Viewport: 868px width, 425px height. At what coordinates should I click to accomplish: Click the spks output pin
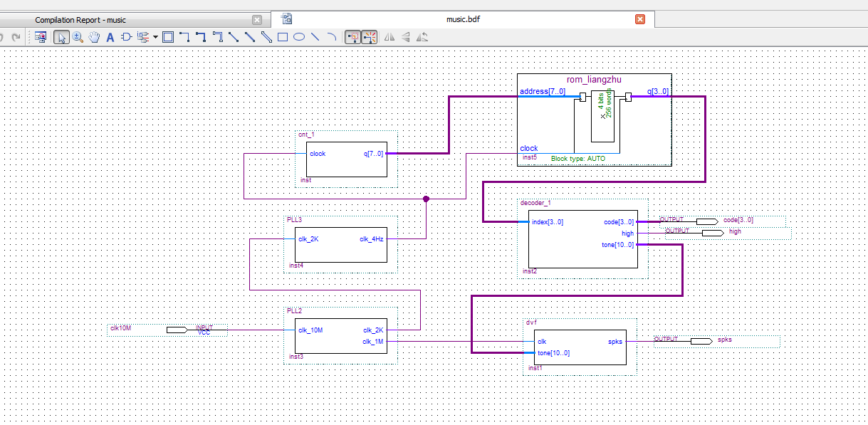tap(701, 341)
